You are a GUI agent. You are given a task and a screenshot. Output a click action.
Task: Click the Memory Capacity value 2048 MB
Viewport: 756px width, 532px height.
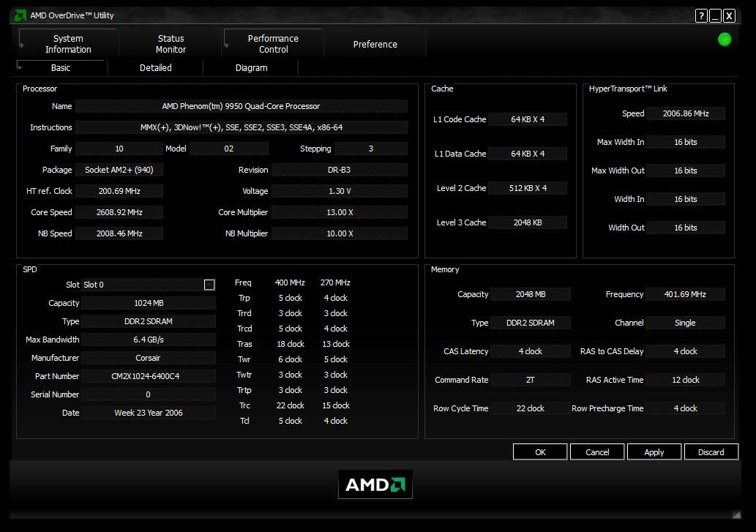coord(531,294)
